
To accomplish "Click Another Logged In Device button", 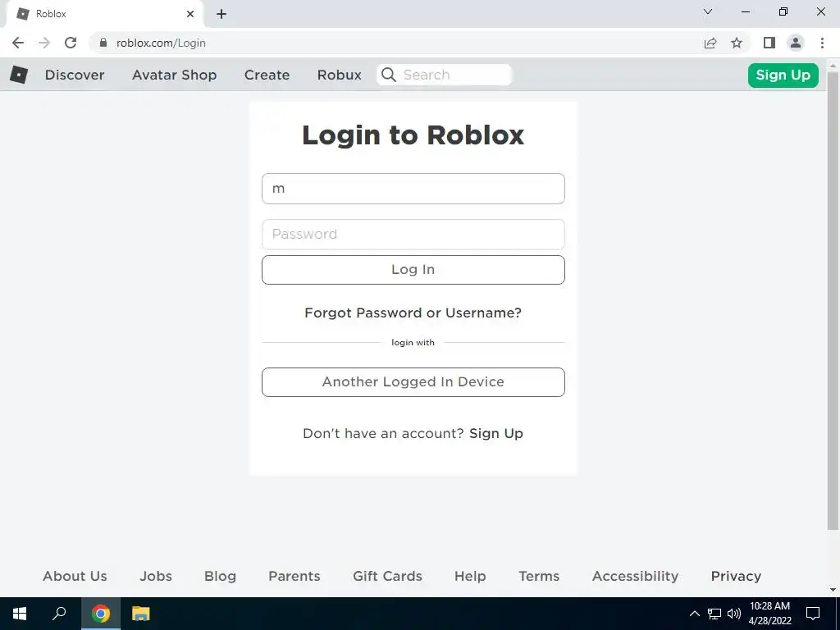I will (x=413, y=382).
